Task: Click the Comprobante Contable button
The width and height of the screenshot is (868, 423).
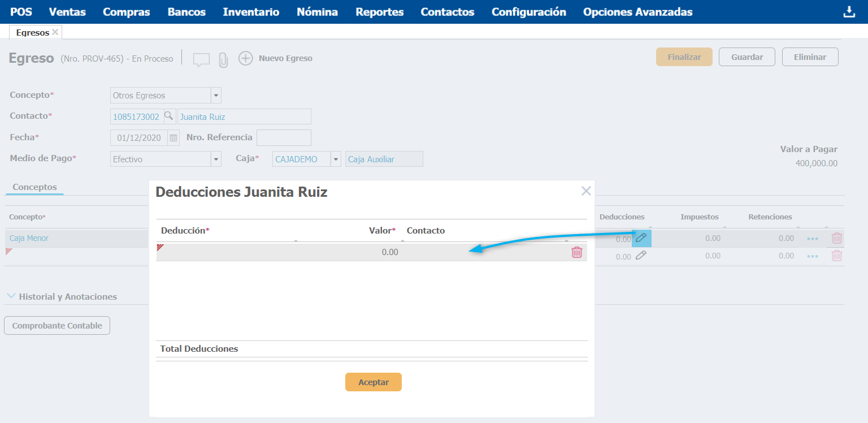Action: pyautogui.click(x=57, y=326)
